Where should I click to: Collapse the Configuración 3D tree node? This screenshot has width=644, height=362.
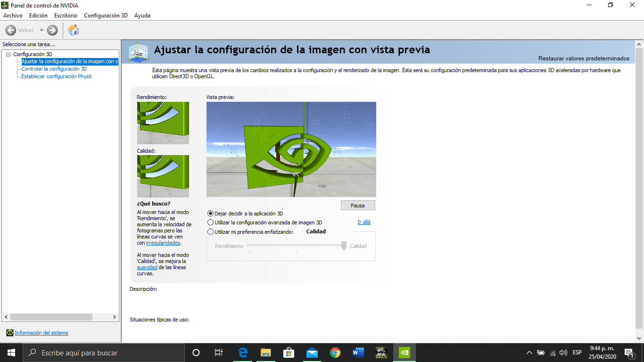8,54
